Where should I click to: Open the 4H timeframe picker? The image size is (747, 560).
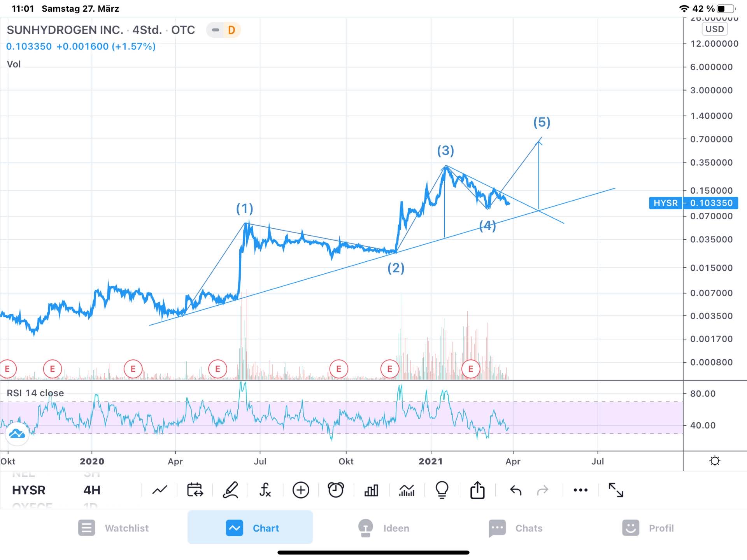pos(92,490)
